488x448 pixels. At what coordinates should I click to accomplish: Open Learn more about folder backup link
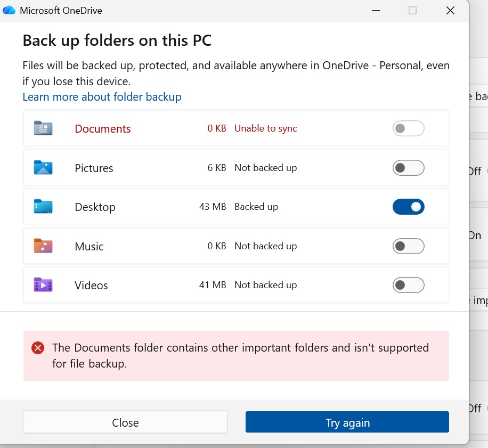(102, 97)
